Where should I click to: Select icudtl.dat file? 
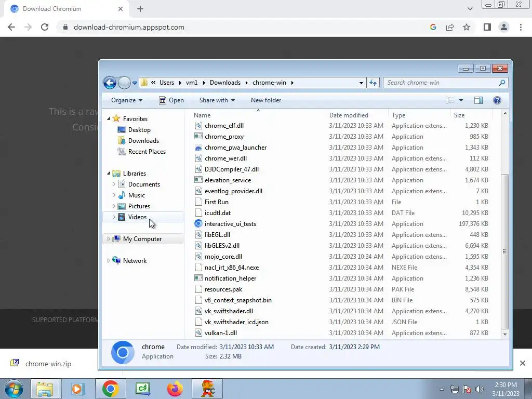coord(218,212)
